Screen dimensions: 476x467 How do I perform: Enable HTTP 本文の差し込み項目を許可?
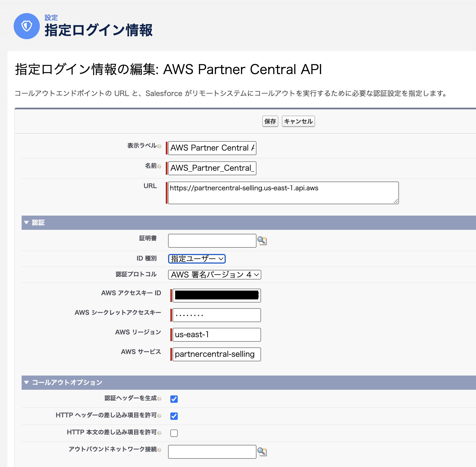coord(174,433)
